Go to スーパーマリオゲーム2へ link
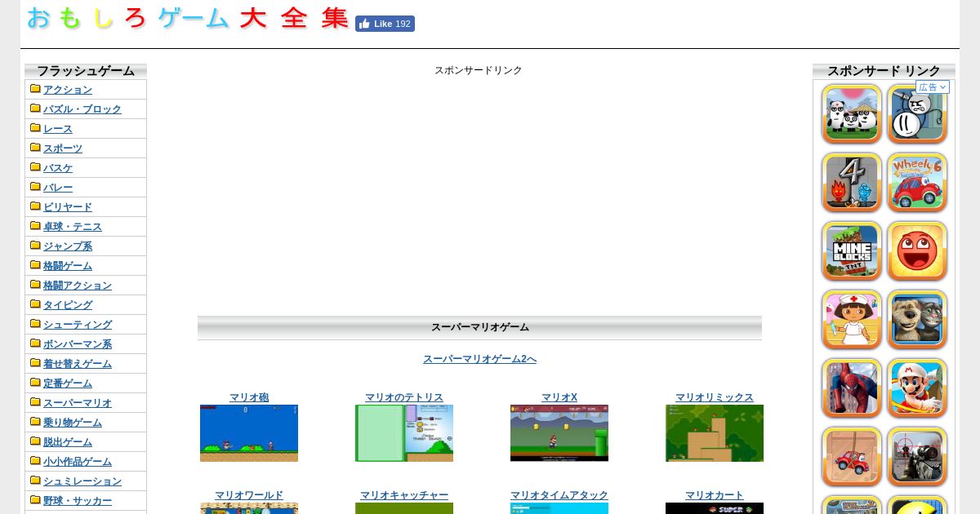980x514 pixels. [x=479, y=359]
